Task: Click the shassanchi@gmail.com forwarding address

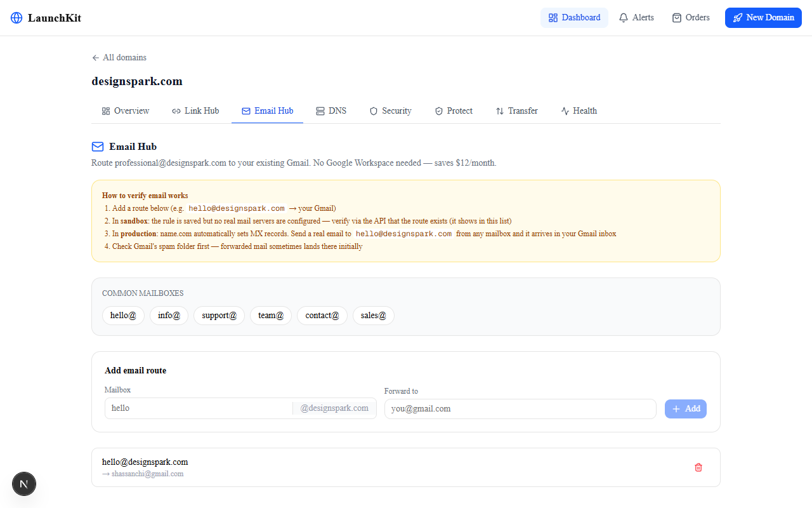Action: [147, 474]
